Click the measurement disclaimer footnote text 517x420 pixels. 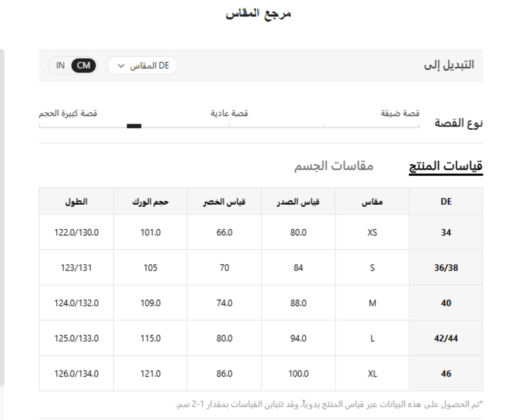tap(329, 404)
